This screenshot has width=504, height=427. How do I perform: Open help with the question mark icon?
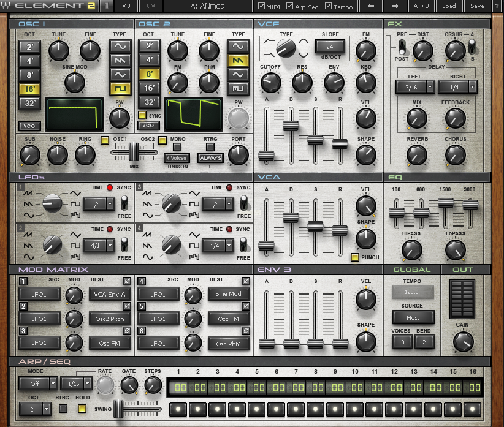coord(498,6)
